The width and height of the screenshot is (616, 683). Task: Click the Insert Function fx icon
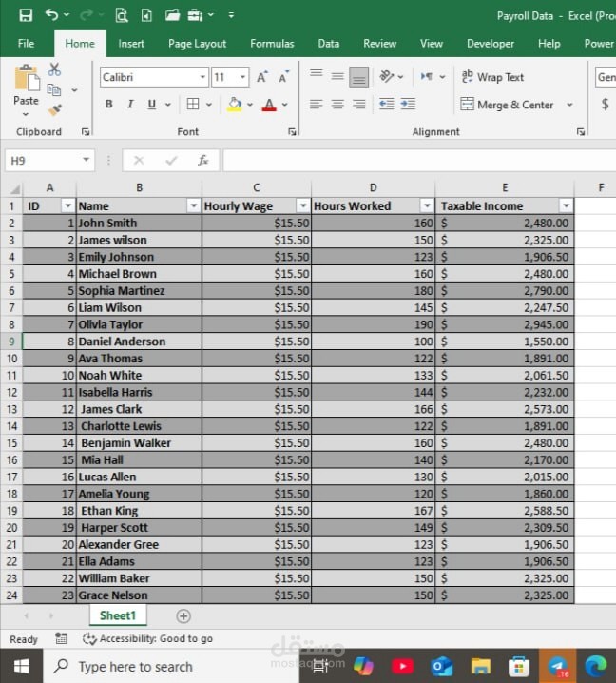pos(202,161)
